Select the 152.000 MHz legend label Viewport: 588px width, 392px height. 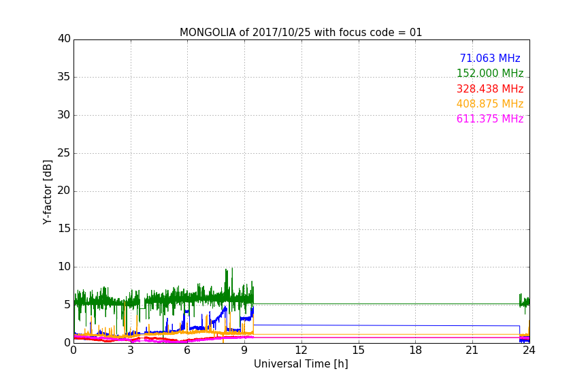click(490, 73)
